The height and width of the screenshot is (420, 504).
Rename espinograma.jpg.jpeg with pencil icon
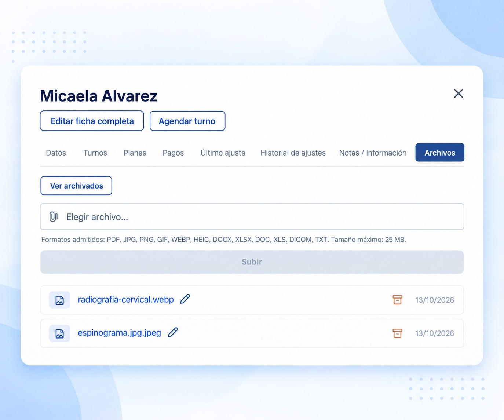[173, 332]
